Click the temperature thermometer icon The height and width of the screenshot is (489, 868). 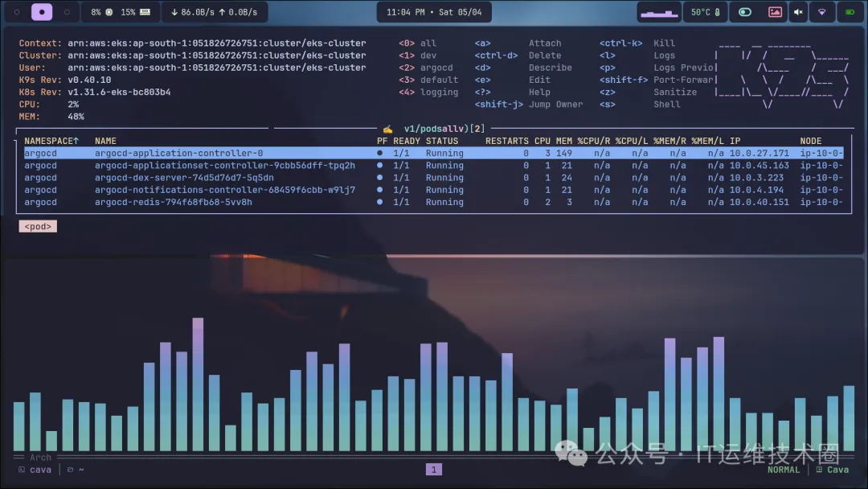pyautogui.click(x=716, y=12)
